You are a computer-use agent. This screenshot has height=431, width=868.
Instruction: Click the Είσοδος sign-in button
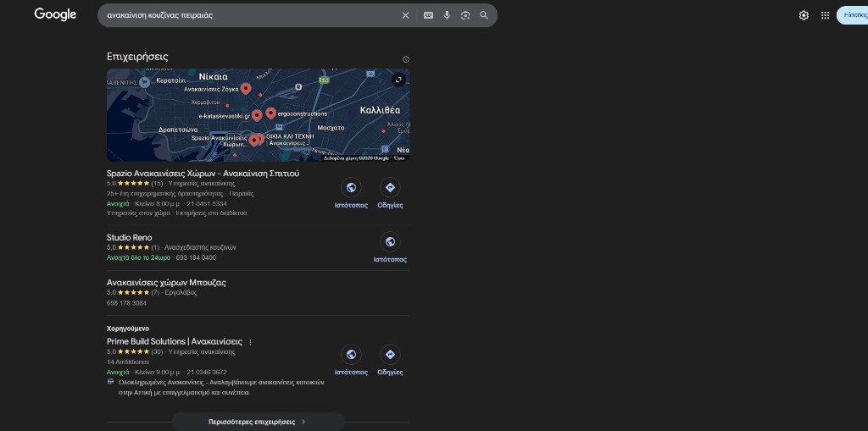(x=853, y=15)
